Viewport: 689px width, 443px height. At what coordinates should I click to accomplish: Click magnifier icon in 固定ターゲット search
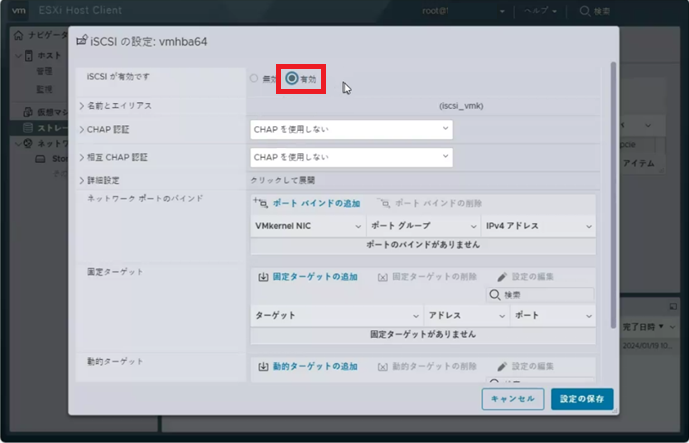click(x=495, y=295)
